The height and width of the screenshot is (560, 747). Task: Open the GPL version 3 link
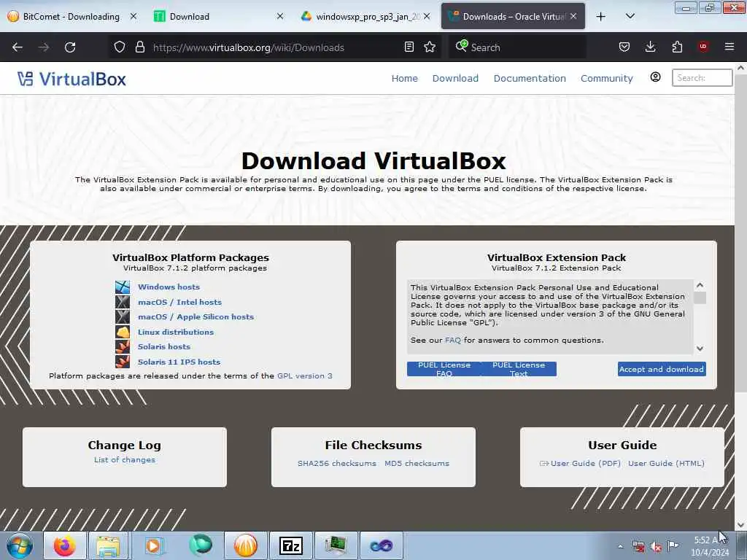point(305,376)
